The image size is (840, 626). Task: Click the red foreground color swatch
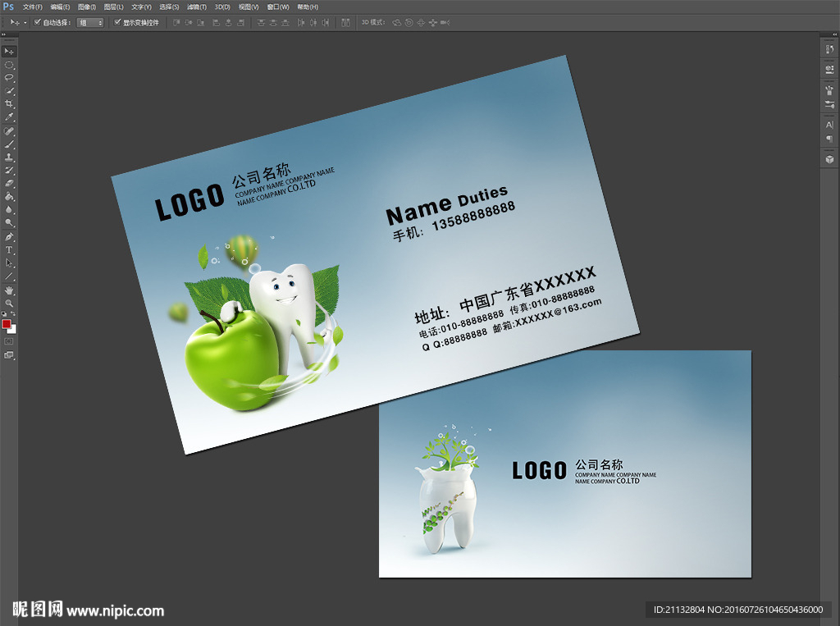7,324
